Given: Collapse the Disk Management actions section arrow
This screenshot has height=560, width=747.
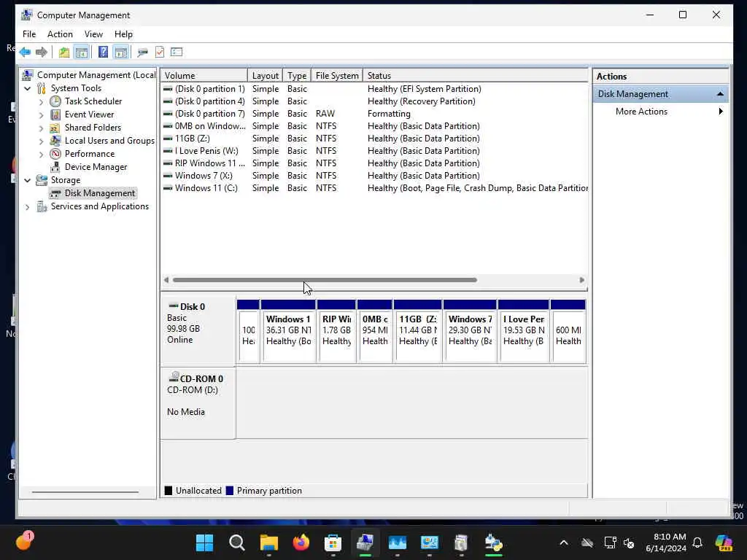Looking at the screenshot, I should [720, 94].
